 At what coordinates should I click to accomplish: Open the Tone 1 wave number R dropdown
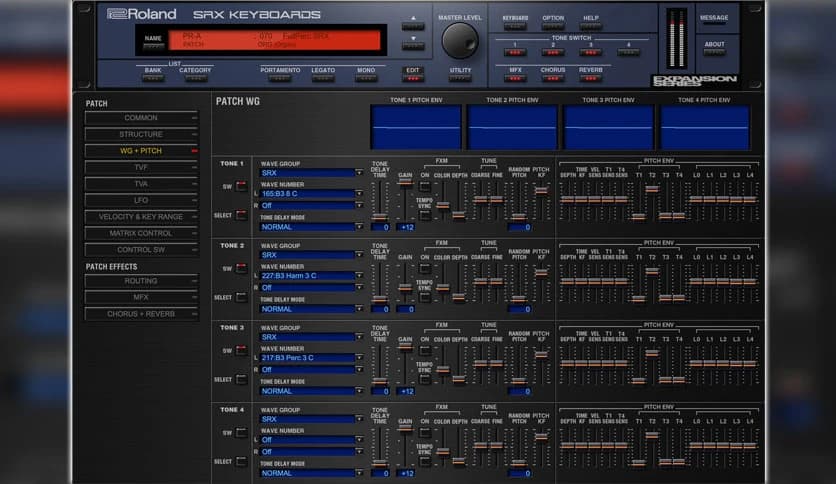[x=311, y=205]
